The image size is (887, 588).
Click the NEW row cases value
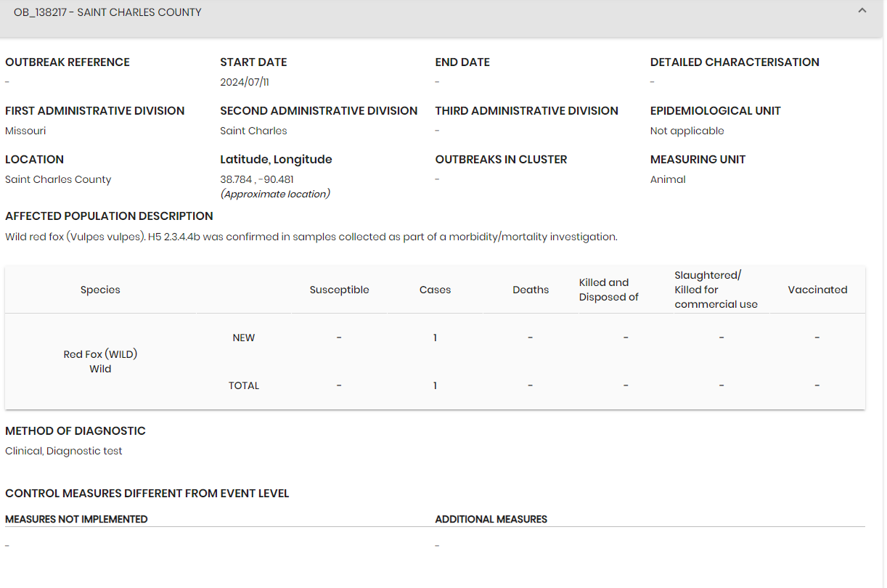click(x=435, y=338)
